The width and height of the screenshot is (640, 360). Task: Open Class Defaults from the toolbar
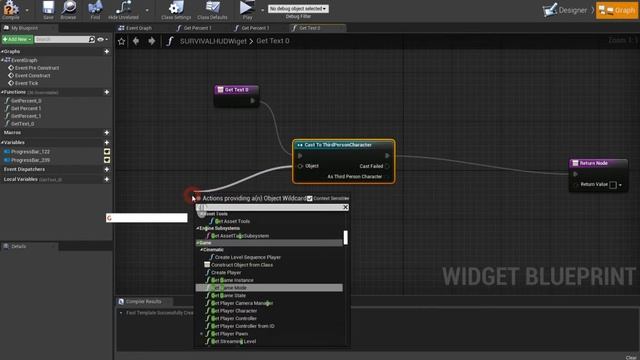tap(212, 10)
